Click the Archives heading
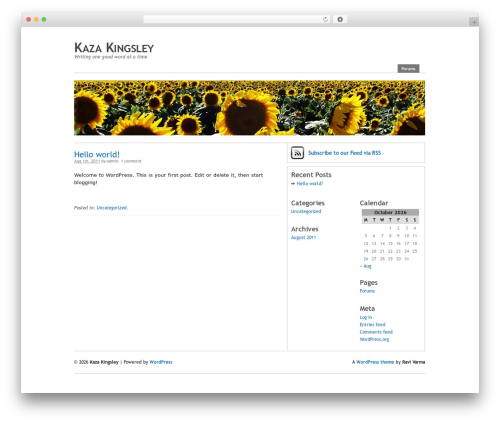Screen dimensions: 500x423 (305, 229)
